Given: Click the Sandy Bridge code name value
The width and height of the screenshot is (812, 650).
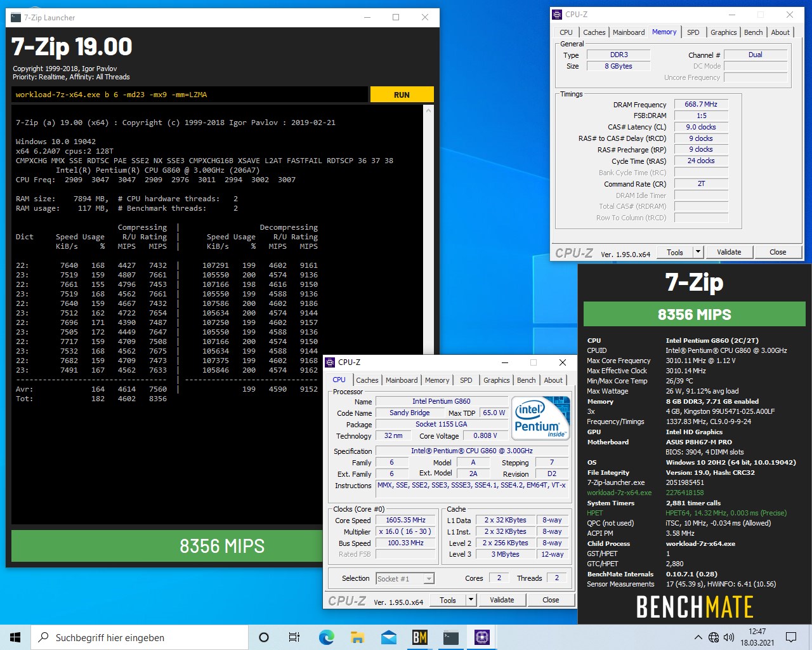Looking at the screenshot, I should (410, 413).
